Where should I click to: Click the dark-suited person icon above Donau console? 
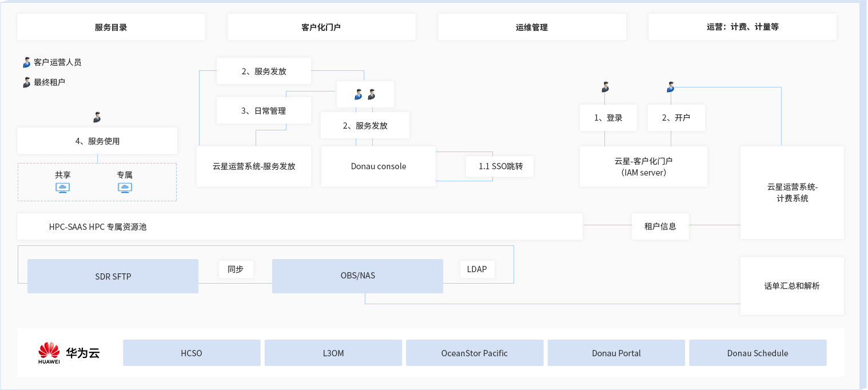click(372, 94)
